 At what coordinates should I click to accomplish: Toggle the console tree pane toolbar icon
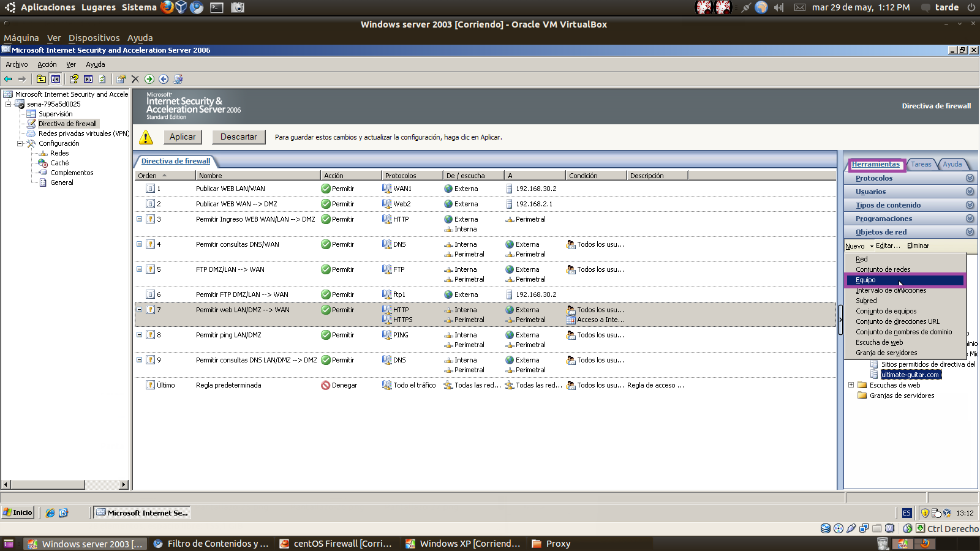56,79
